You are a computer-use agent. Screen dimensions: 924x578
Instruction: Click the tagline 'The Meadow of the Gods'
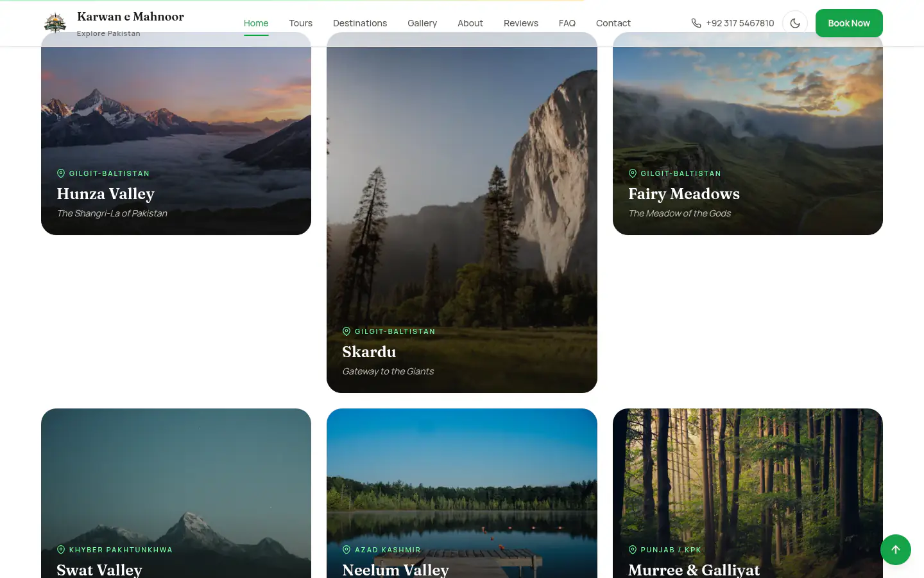point(680,213)
